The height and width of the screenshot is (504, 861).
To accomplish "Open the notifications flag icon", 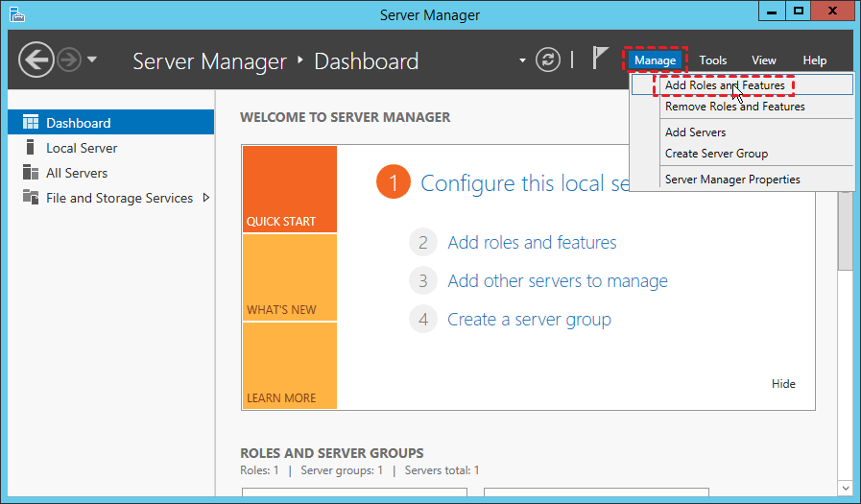I will (600, 59).
